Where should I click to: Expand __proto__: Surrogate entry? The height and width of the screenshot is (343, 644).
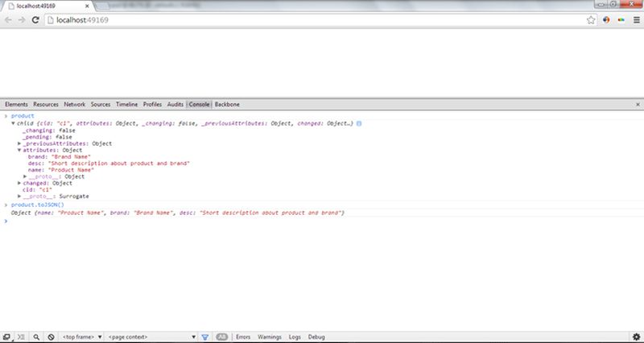(x=19, y=196)
